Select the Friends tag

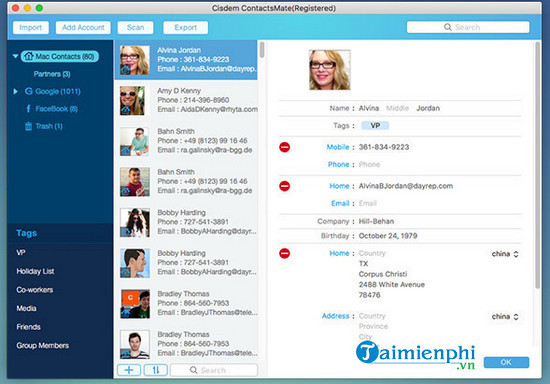(28, 327)
